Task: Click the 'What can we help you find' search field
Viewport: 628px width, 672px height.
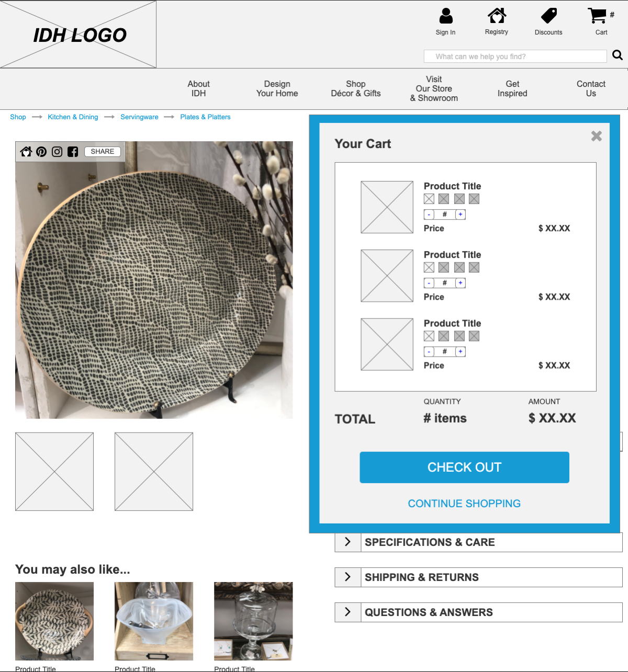Action: pyautogui.click(x=515, y=56)
